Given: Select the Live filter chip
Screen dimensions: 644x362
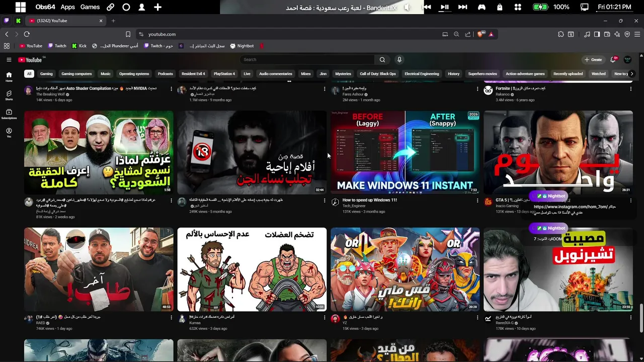Looking at the screenshot, I should (x=247, y=74).
